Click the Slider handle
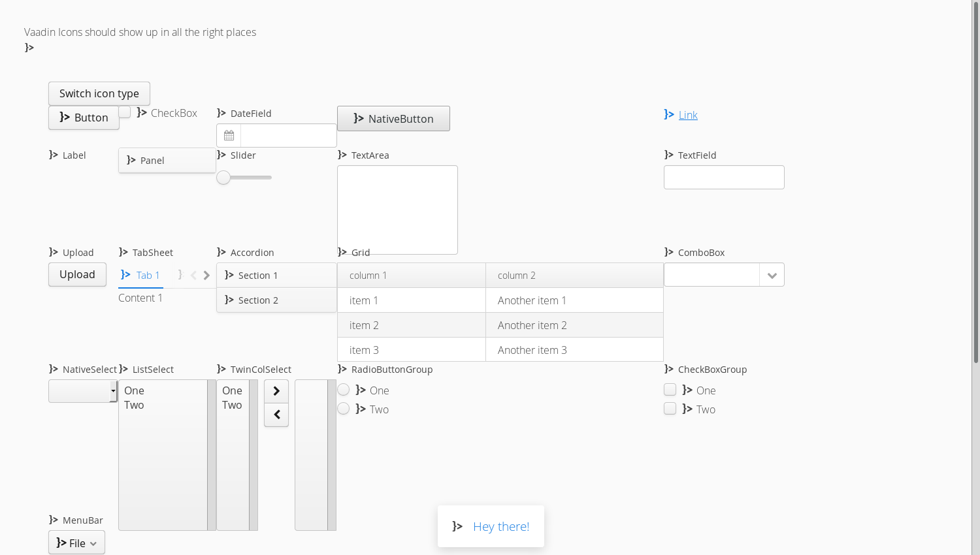980x555 pixels. (223, 178)
